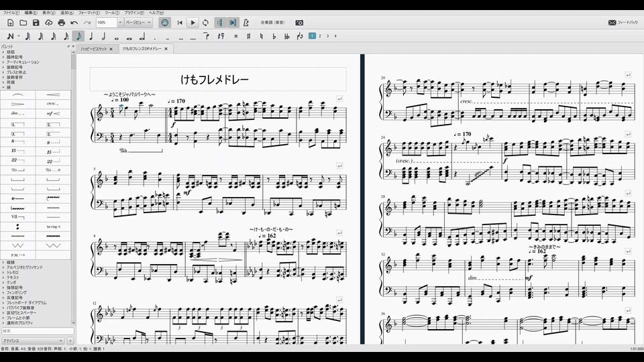This screenshot has height=362, width=644.
Task: Select 64th note duration
Action: [40, 36]
